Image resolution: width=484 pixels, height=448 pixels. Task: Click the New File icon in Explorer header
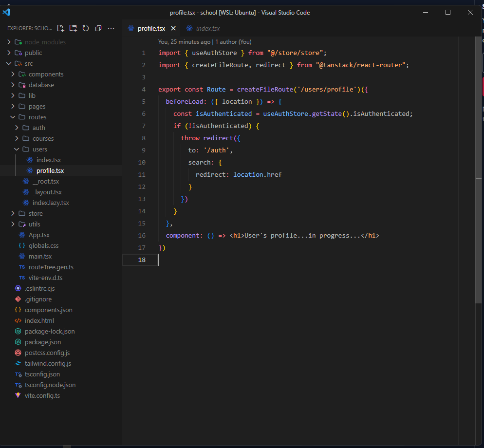click(x=60, y=28)
